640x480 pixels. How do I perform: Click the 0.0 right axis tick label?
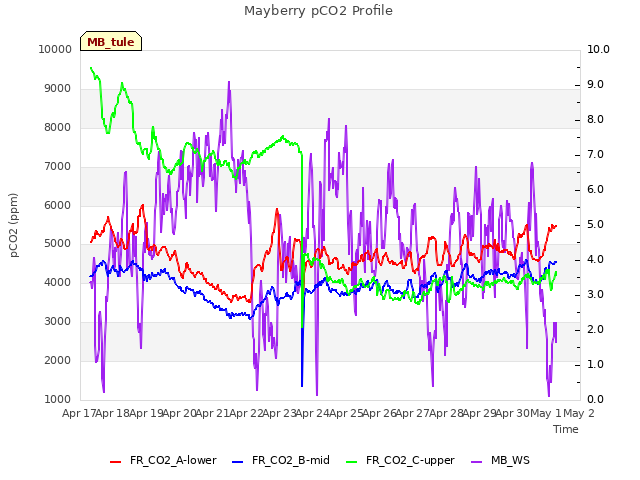pyautogui.click(x=595, y=399)
